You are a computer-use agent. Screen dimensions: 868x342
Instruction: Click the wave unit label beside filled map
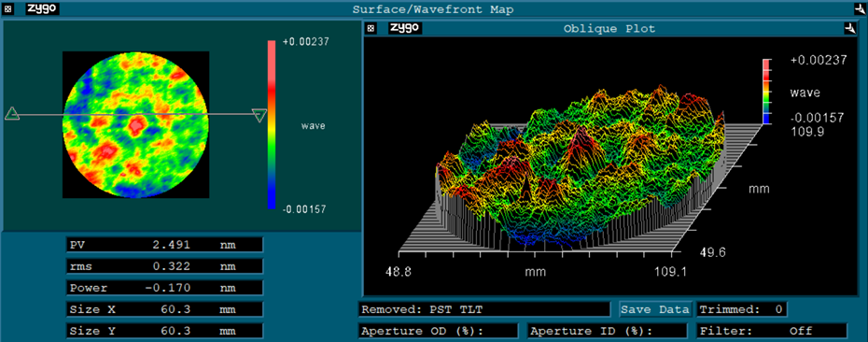pyautogui.click(x=313, y=126)
